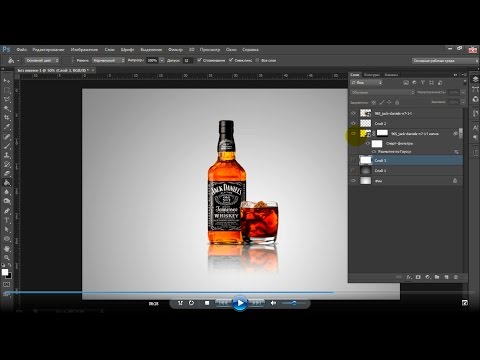This screenshot has height=360, width=480.
Task: Click new adjustment layer icon
Action: tap(428, 277)
